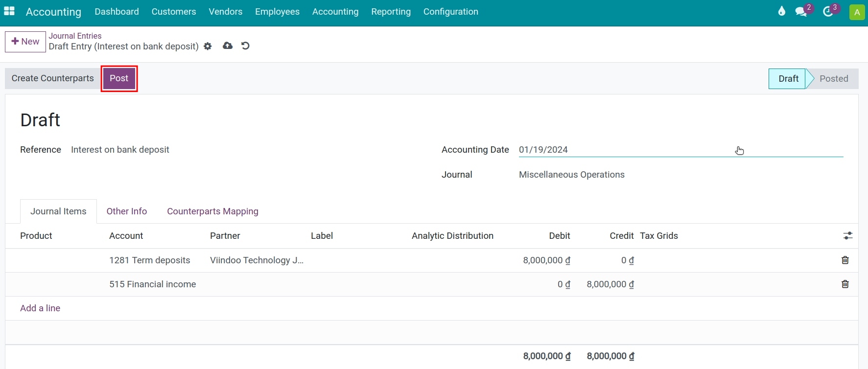868x369 pixels.
Task: Select the Posted status stage
Action: point(833,79)
